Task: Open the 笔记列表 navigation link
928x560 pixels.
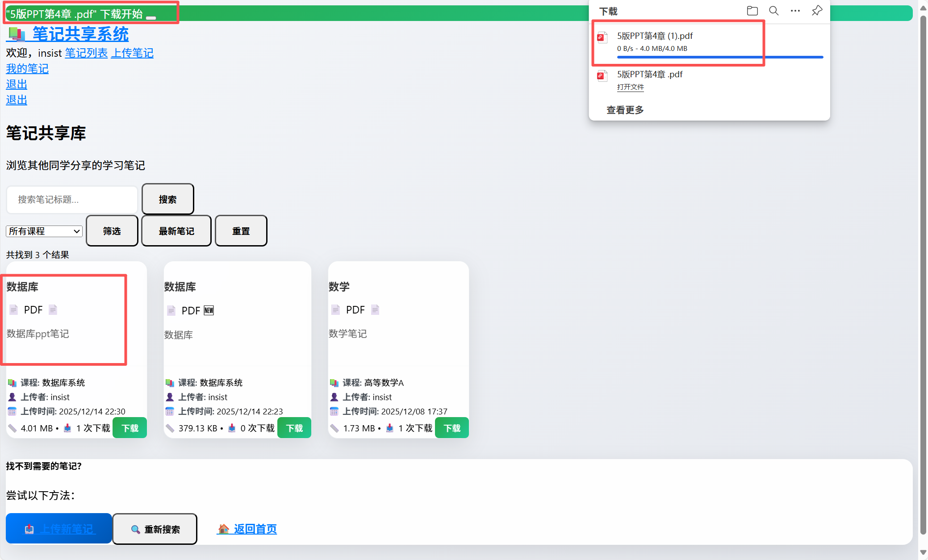Action: click(x=86, y=53)
